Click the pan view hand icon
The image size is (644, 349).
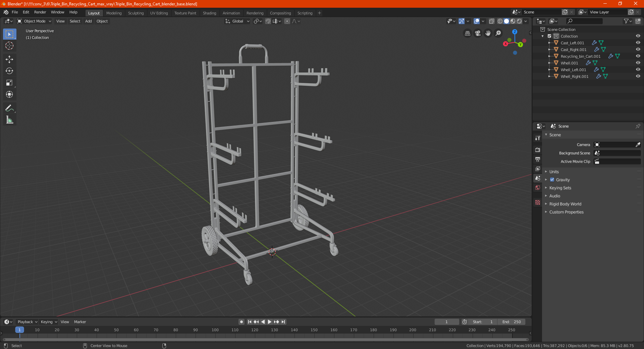(488, 33)
